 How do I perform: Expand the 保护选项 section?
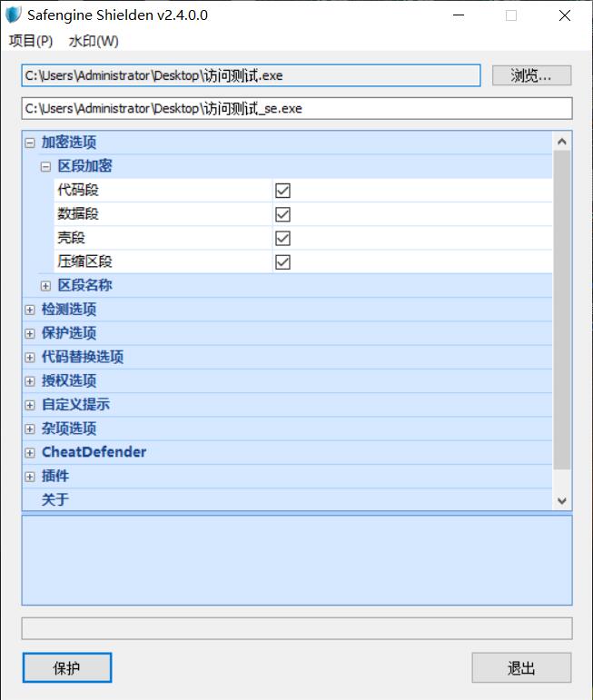[30, 333]
